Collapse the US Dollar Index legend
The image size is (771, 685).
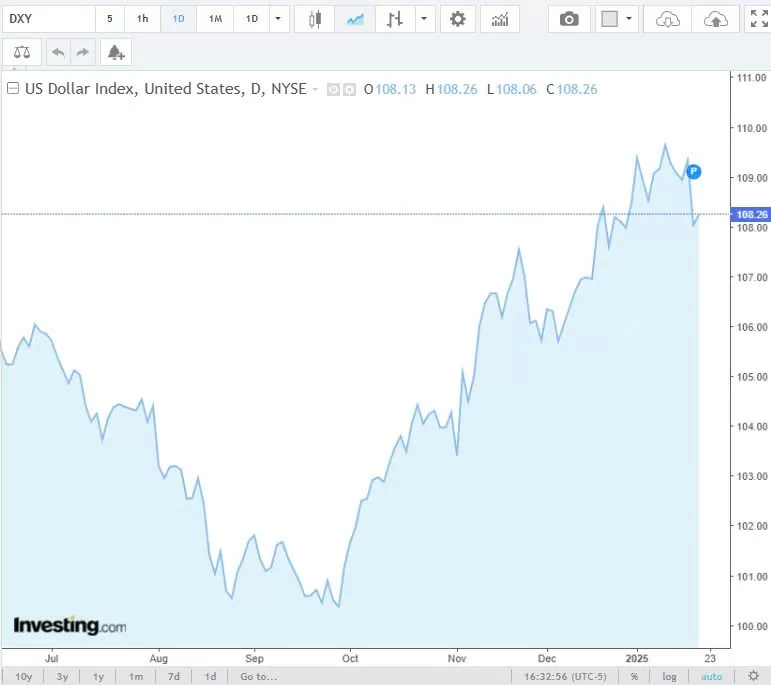(13, 89)
